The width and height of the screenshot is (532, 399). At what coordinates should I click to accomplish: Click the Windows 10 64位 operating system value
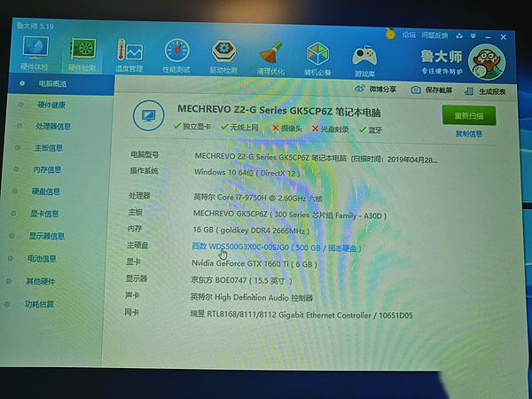coord(247,173)
